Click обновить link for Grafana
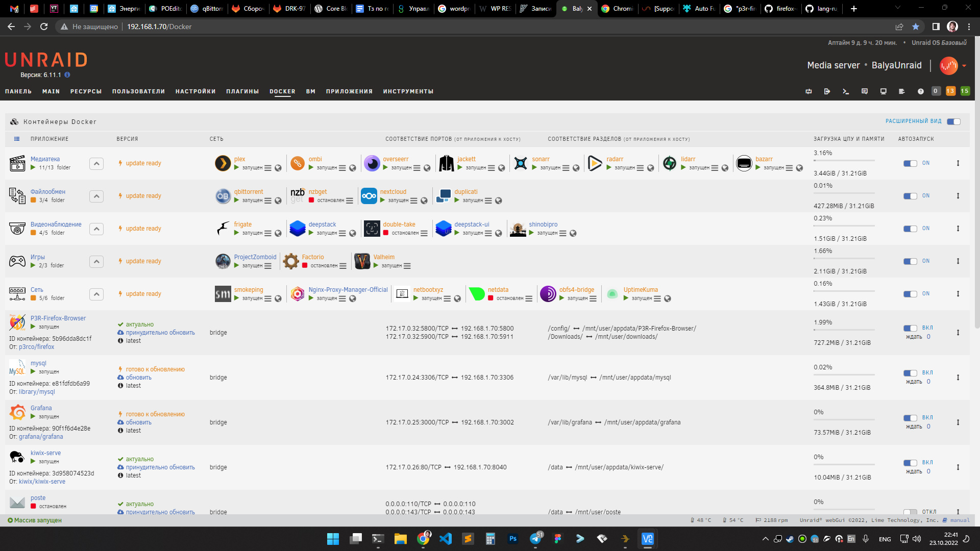 tap(138, 422)
